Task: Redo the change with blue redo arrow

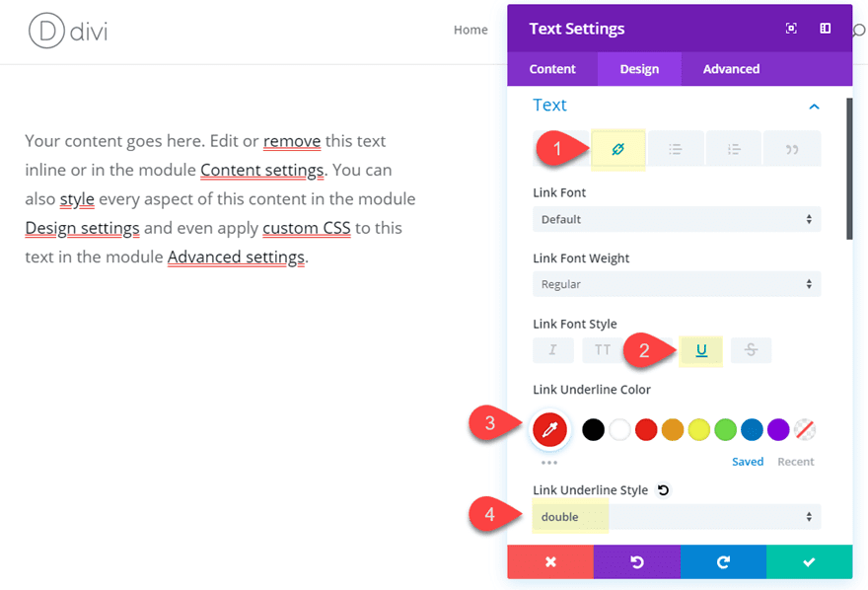Action: pyautogui.click(x=722, y=561)
